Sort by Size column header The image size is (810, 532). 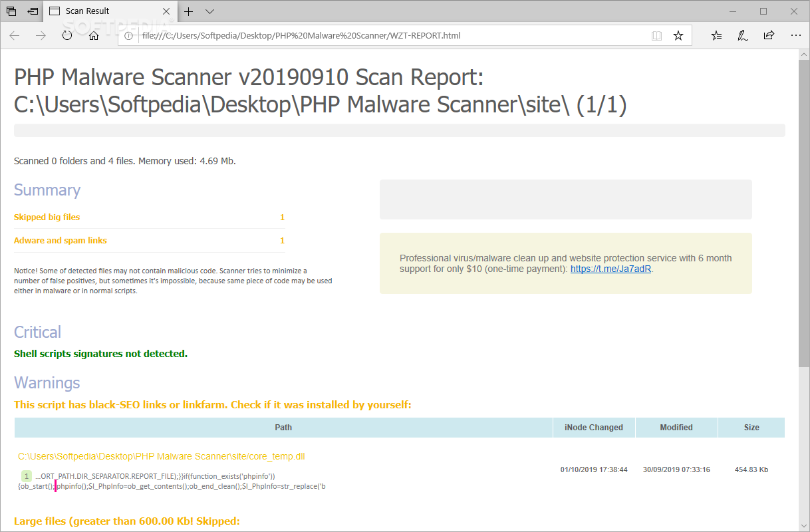point(751,428)
